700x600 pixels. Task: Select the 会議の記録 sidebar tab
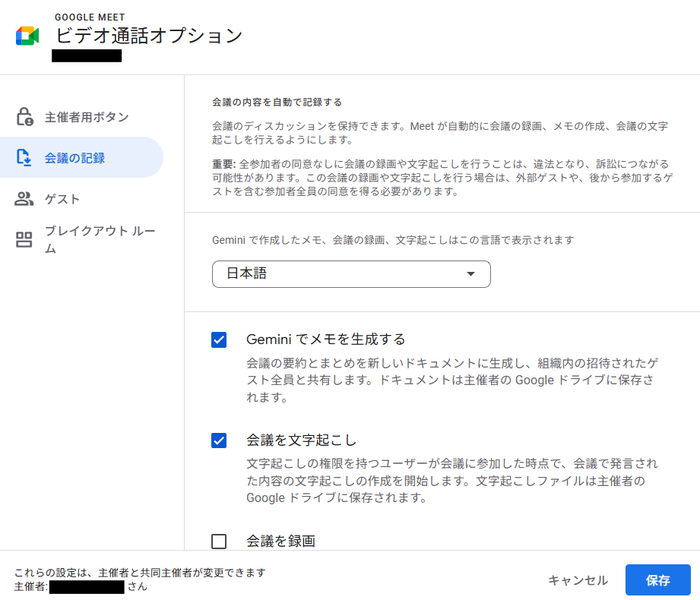74,158
